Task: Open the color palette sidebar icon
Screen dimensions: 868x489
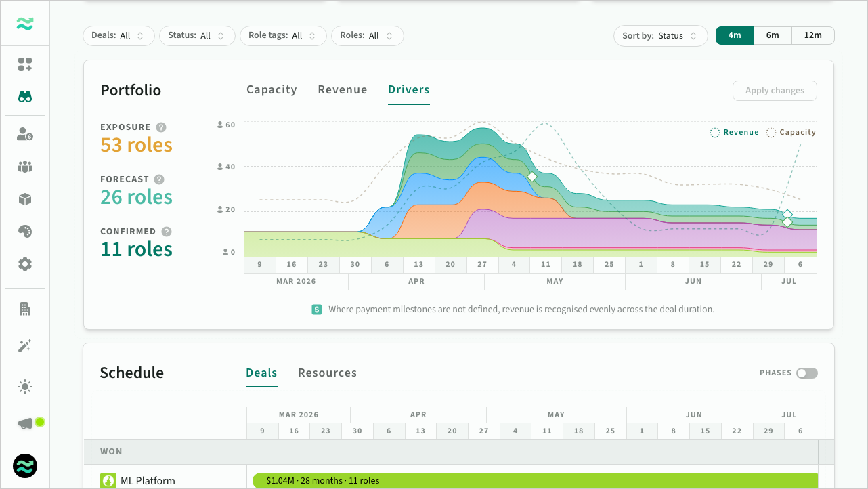Action: (25, 232)
